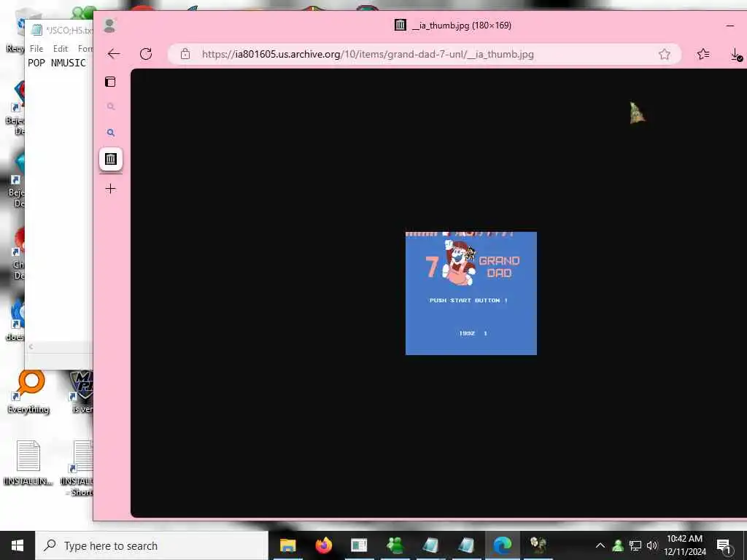This screenshot has height=560, width=747.
Task: Open network status tray icon
Action: (635, 545)
